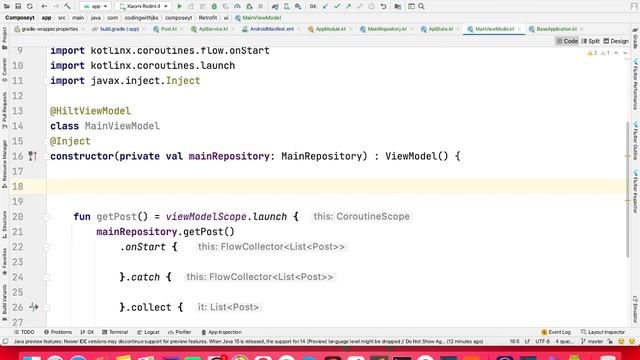Click the Retrofit breadcrumb

(208, 18)
